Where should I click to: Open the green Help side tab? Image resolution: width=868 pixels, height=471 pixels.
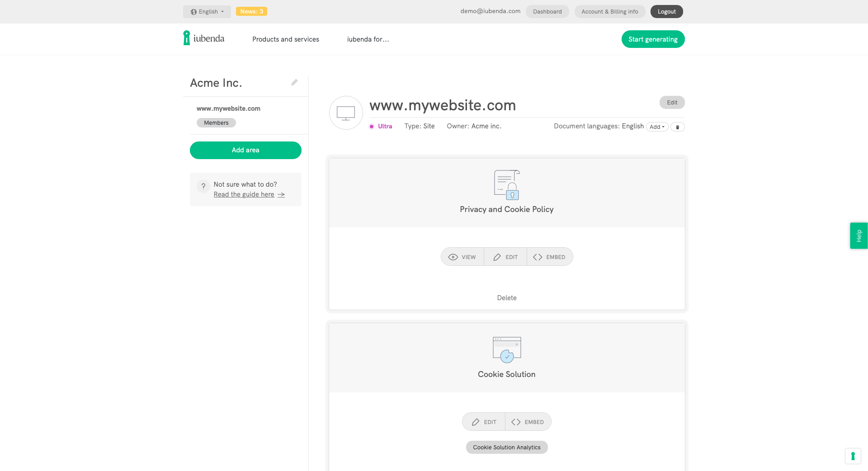(859, 235)
